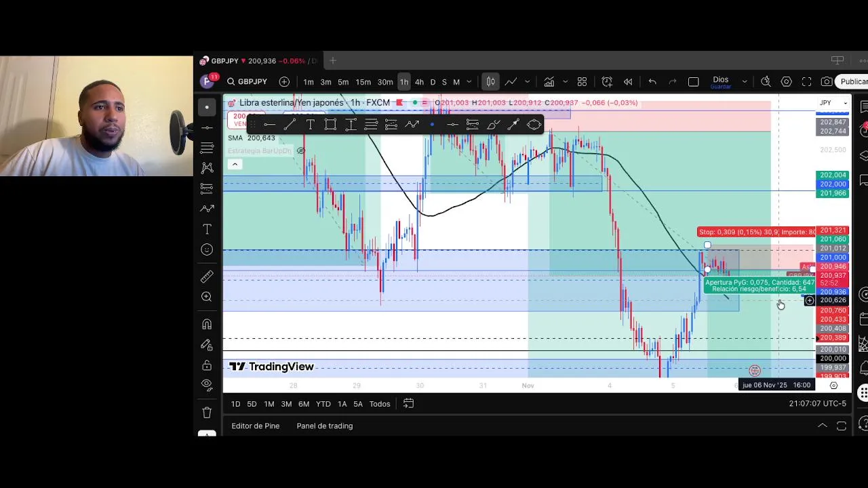Open the Fibonacci tools in left sidebar
The height and width of the screenshot is (488, 868).
207,148
